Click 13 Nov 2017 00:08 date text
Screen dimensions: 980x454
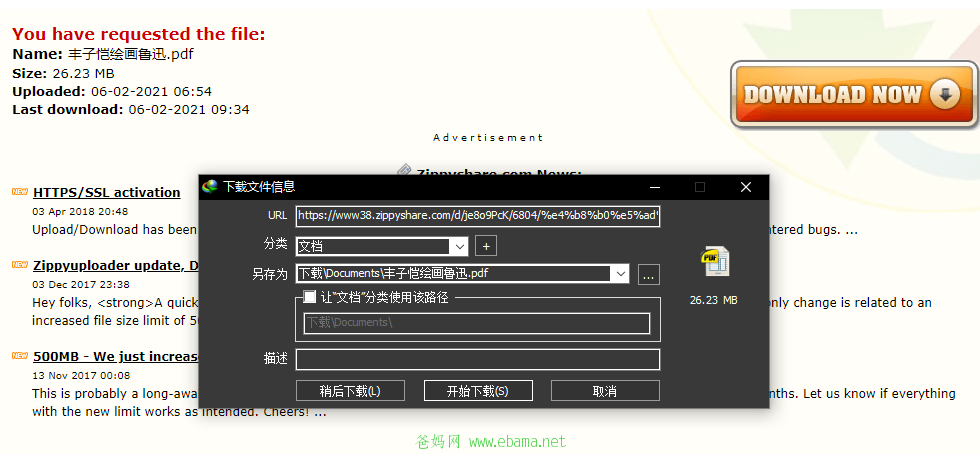[x=81, y=376]
